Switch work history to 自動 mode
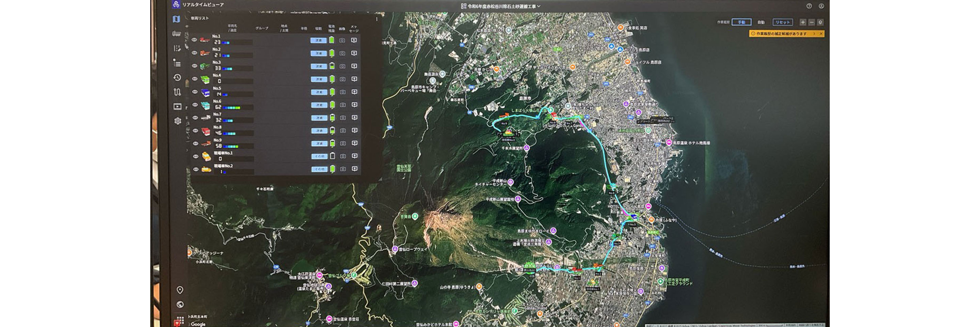 pyautogui.click(x=761, y=22)
